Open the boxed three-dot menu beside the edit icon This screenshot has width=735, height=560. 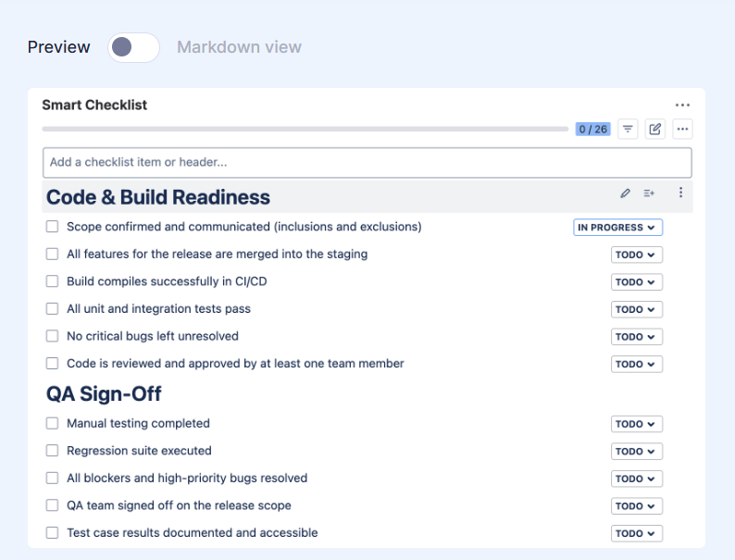[682, 130]
